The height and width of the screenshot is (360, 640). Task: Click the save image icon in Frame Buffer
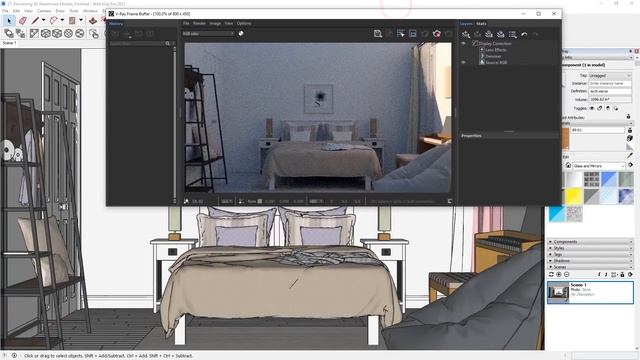click(378, 34)
